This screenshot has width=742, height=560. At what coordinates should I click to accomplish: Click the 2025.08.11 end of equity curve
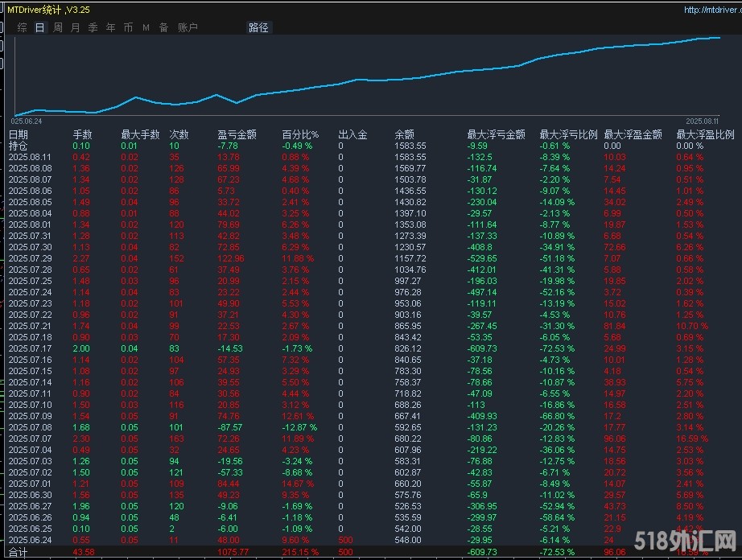719,38
